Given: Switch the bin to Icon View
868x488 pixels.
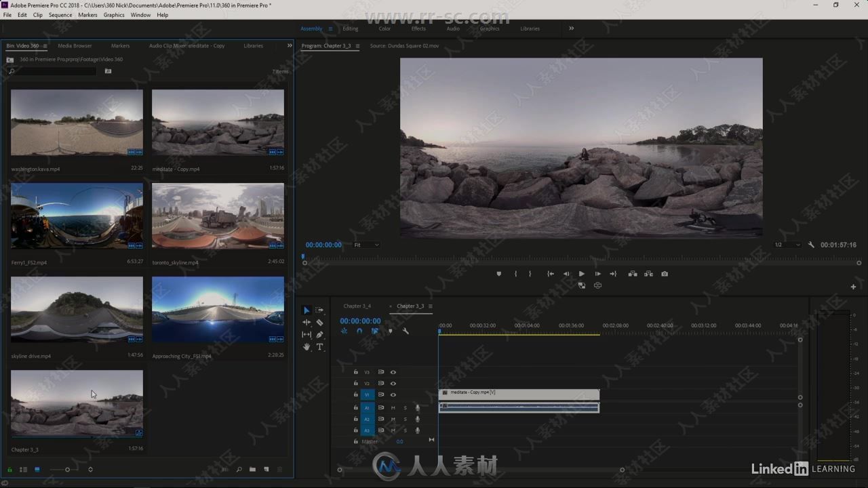Looking at the screenshot, I should (37, 469).
